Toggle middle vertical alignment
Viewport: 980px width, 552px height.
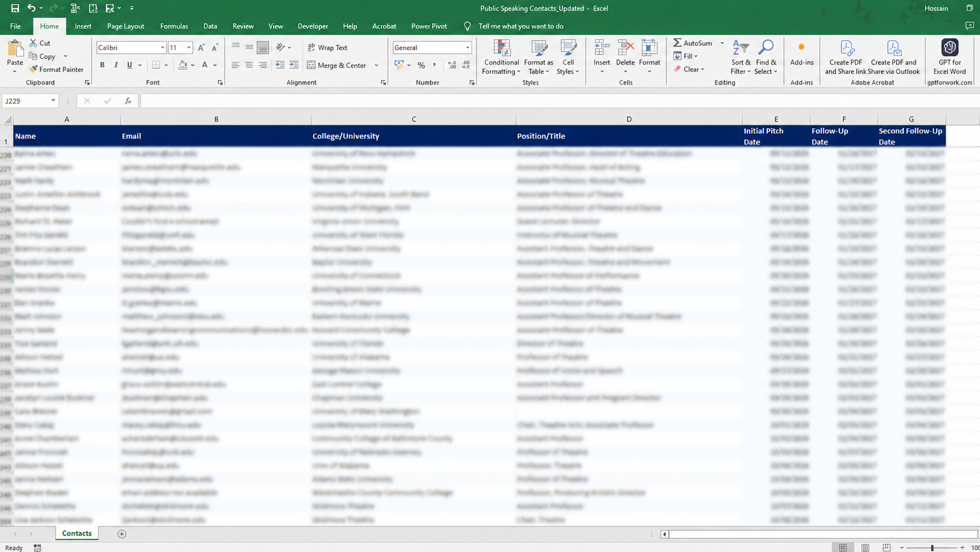click(249, 48)
